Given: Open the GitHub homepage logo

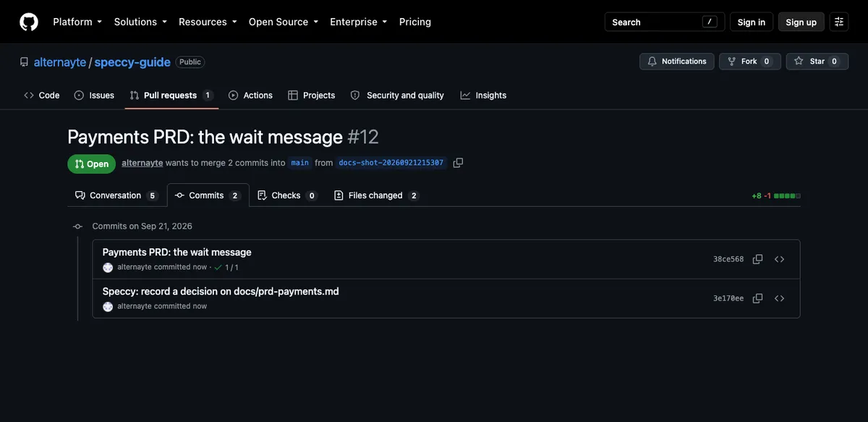Looking at the screenshot, I should pyautogui.click(x=29, y=22).
